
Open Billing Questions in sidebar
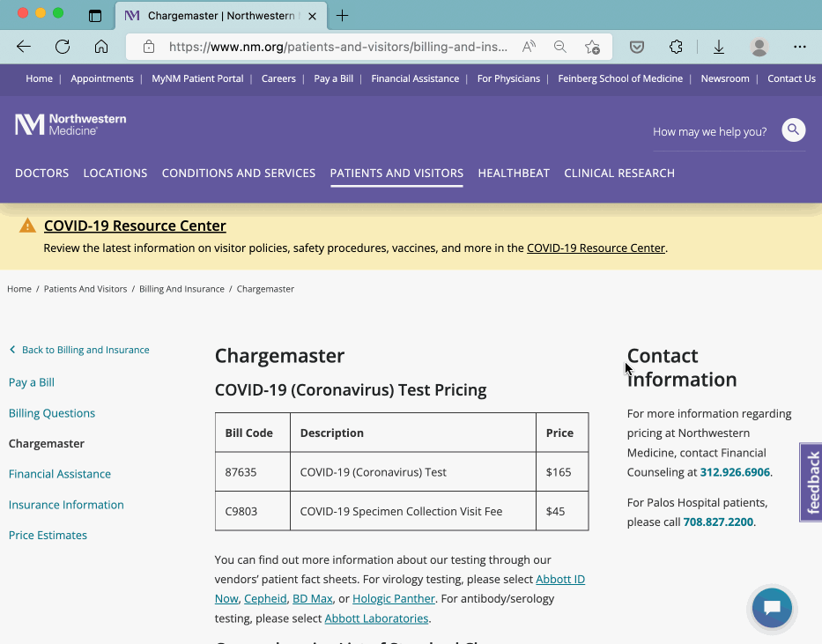point(52,413)
